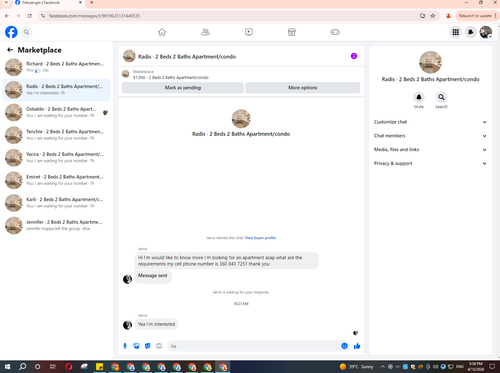500x373 pixels.
Task: Expand Media, files and links section
Action: [x=430, y=150]
